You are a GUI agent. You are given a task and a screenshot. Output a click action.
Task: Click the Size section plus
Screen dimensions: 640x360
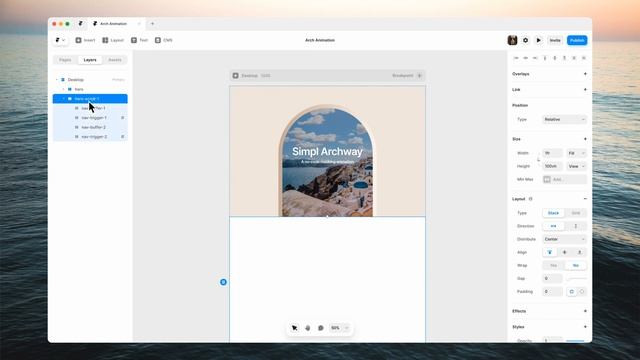[585, 139]
